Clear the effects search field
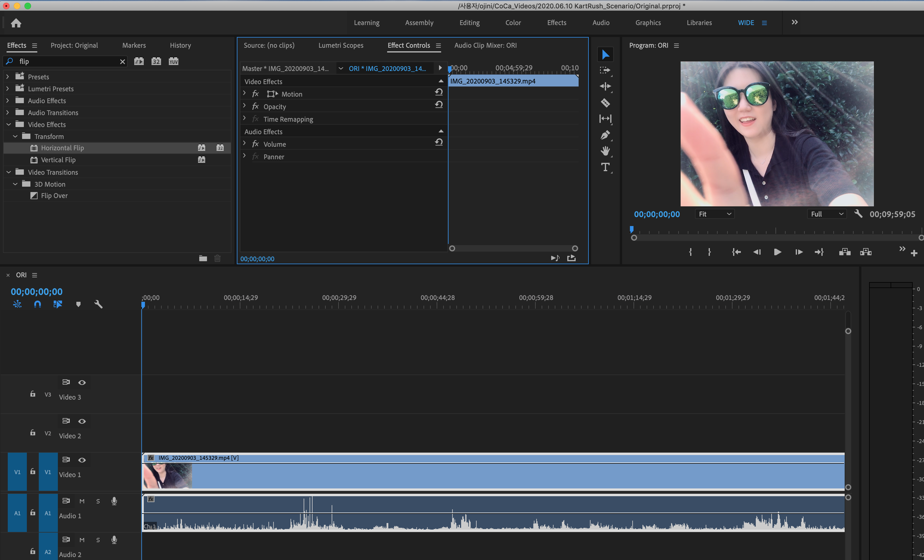This screenshot has width=924, height=560. [122, 61]
